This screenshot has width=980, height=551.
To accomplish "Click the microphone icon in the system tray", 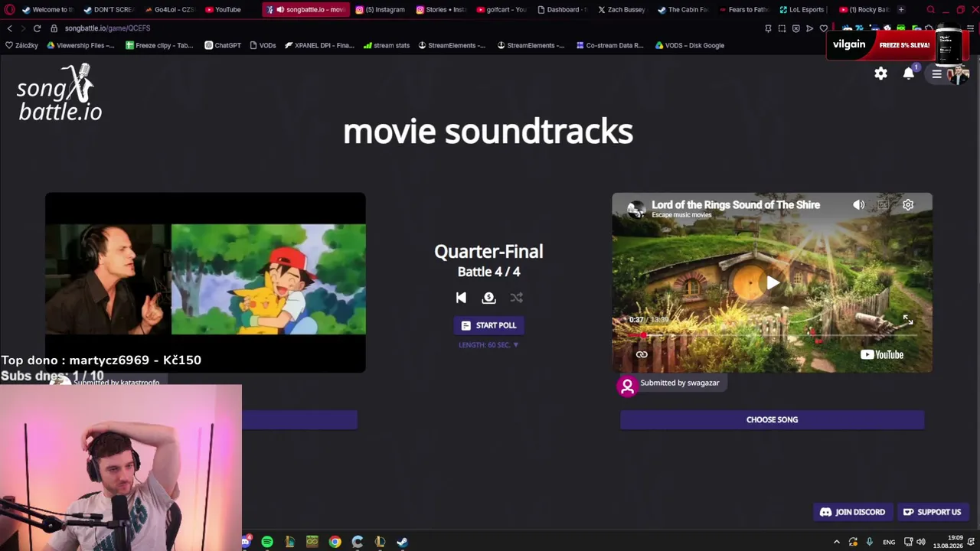I will (870, 542).
